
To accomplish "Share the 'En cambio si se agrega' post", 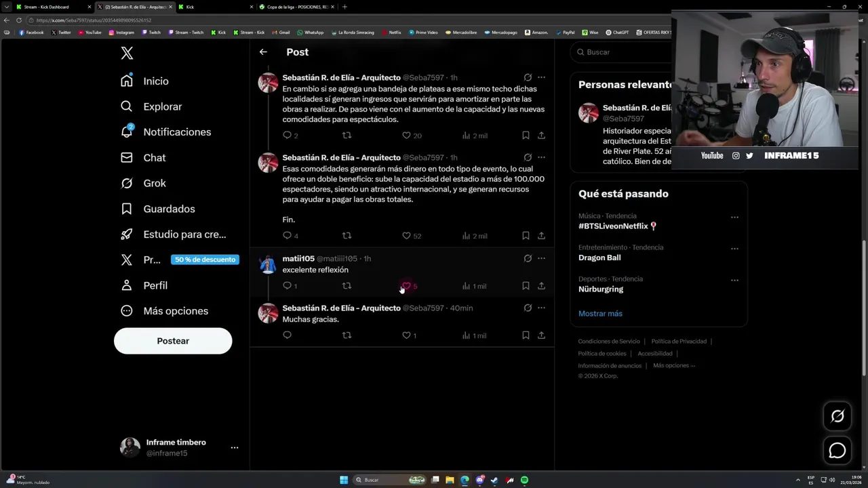I will click(x=541, y=136).
